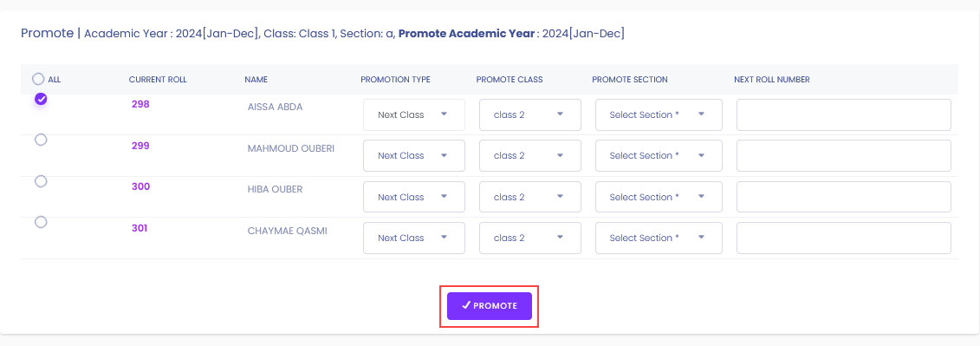Viewport: 980px width, 346px height.
Task: Open Select Section dropdown for Hiba Ouber
Action: click(659, 197)
